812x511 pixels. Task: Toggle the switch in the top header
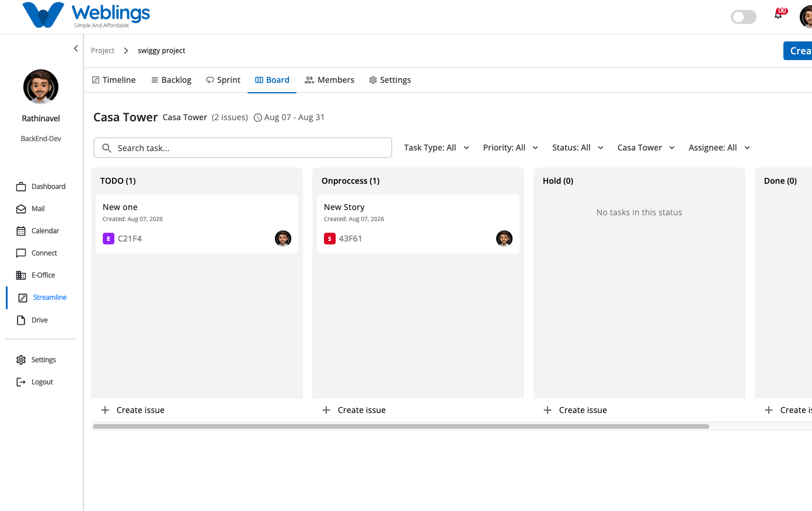744,17
